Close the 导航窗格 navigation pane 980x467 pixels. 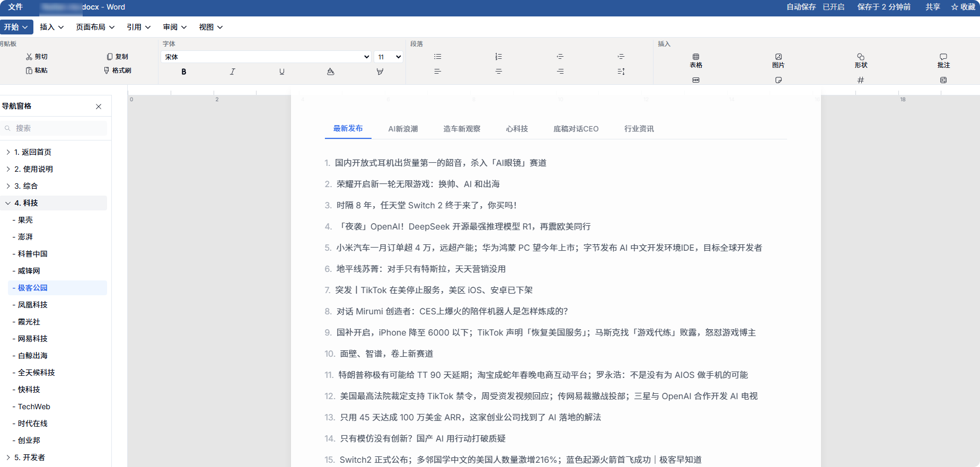(x=99, y=107)
